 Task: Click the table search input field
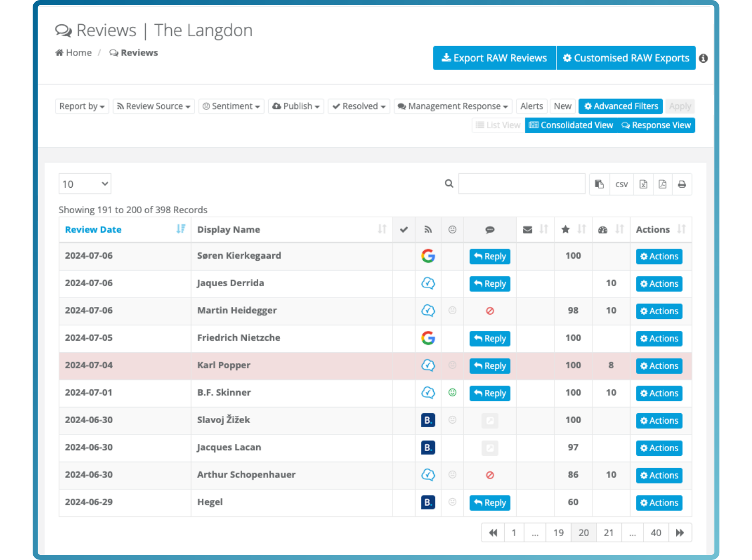[522, 184]
